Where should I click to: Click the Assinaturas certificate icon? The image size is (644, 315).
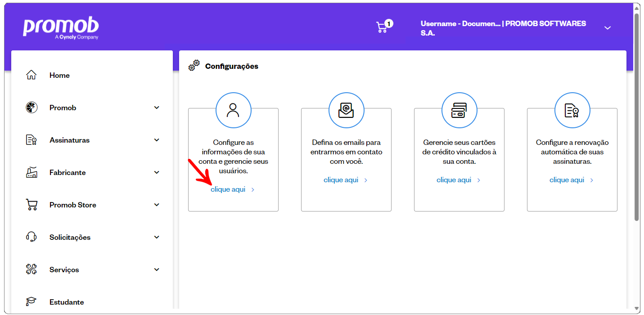(31, 140)
